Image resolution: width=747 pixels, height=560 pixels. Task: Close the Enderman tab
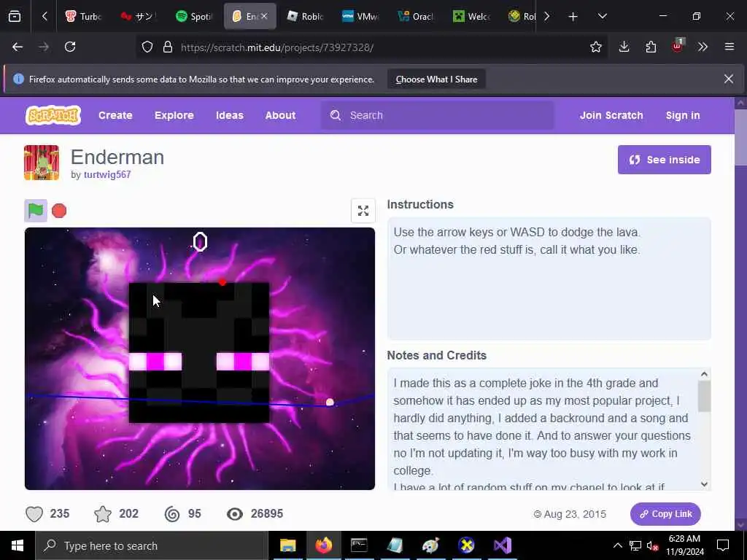coord(264,16)
